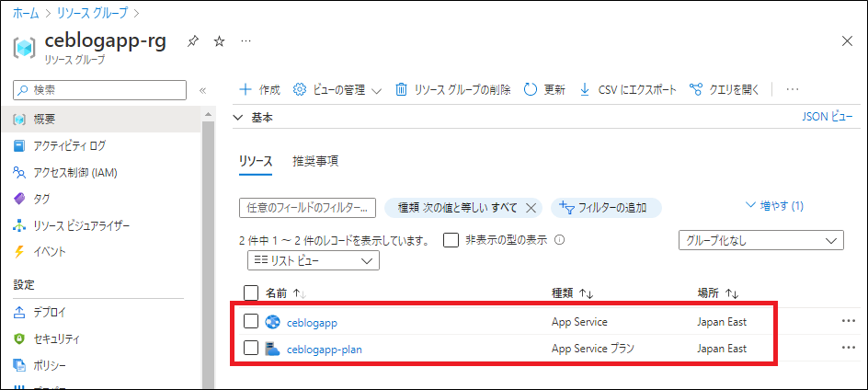The height and width of the screenshot is (390, 868).
Task: Open 概要 in the sidebar
Action: [x=101, y=119]
